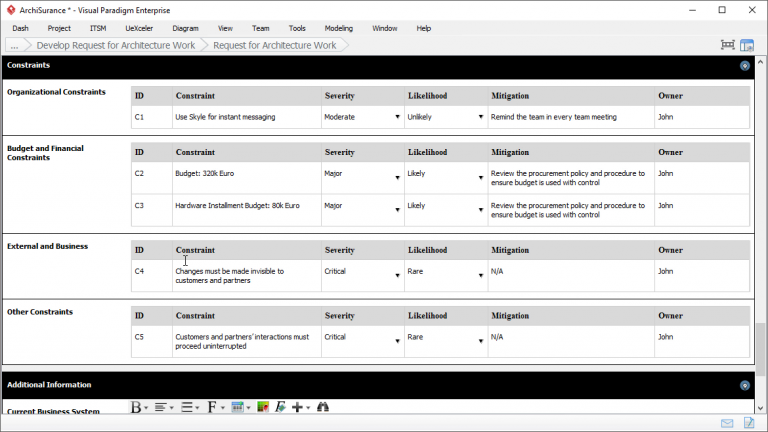768x432 pixels.
Task: Collapse the Additional Information section
Action: pyautogui.click(x=744, y=385)
